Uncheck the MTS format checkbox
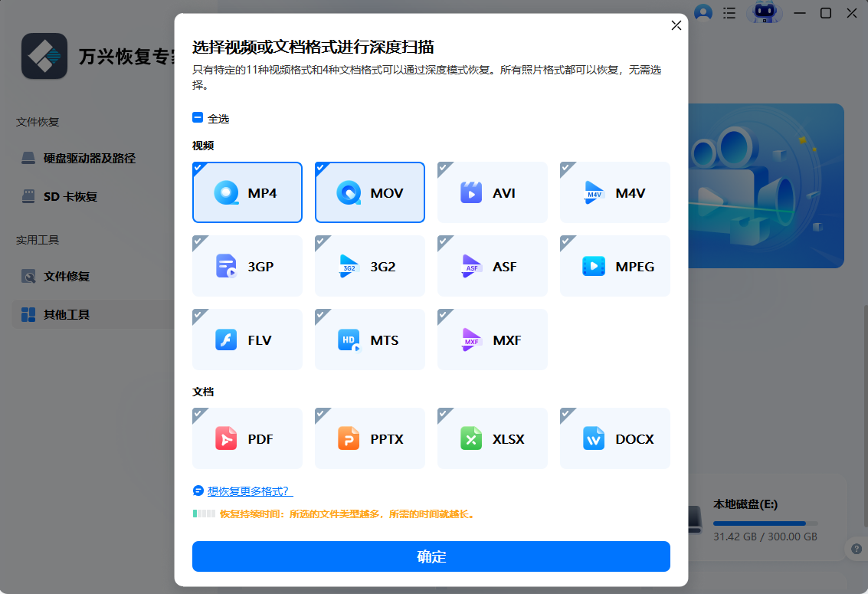This screenshot has width=868, height=594. (320, 315)
